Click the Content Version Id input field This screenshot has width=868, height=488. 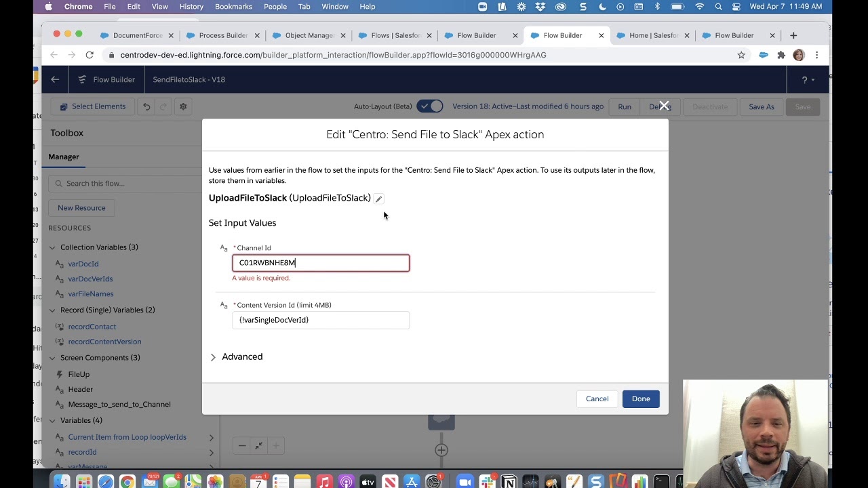(321, 320)
